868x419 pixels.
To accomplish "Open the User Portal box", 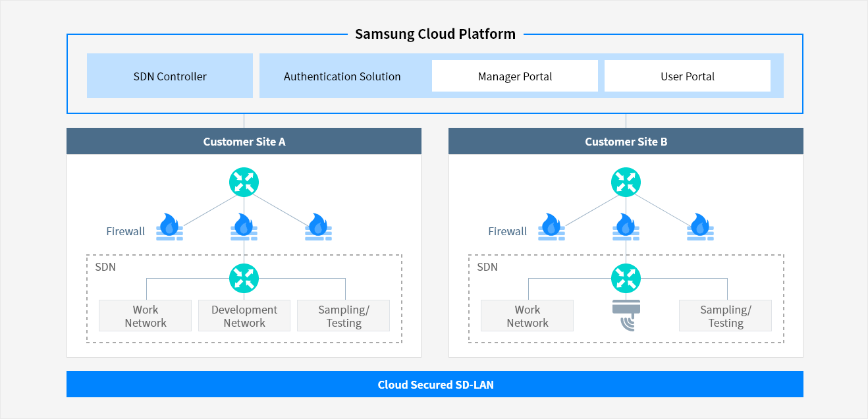I will [688, 76].
